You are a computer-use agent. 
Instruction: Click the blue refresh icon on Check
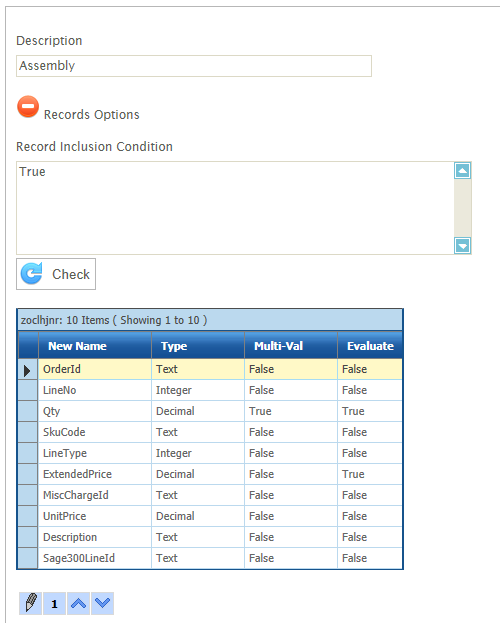(x=32, y=273)
